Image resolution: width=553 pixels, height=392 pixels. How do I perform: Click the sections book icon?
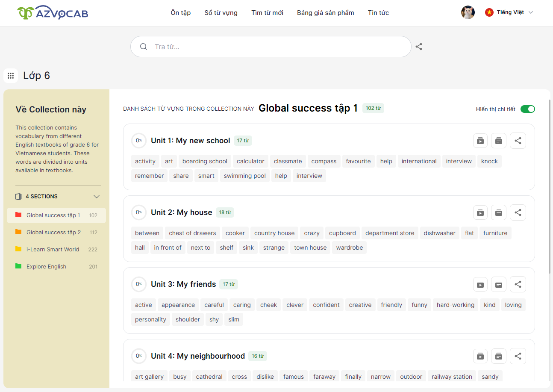click(x=19, y=197)
